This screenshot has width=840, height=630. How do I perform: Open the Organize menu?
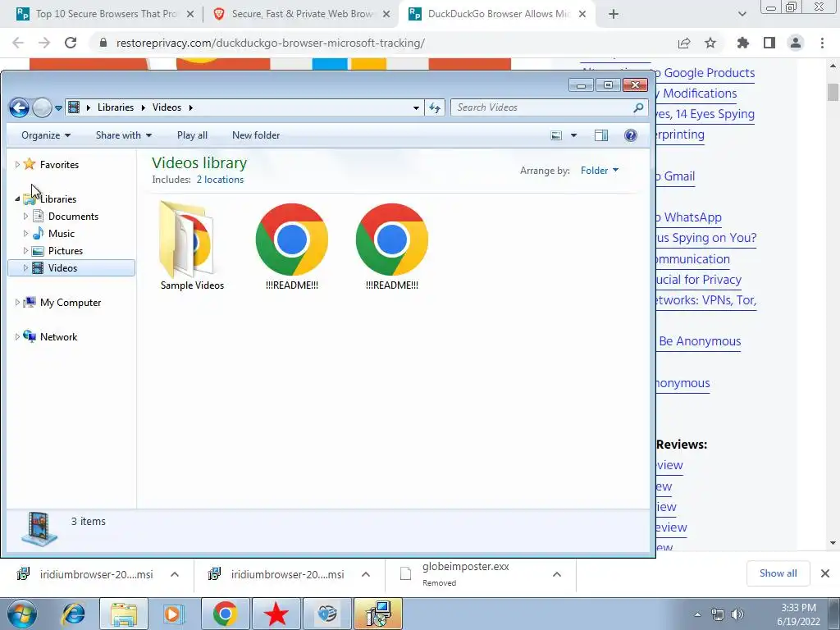pyautogui.click(x=46, y=135)
